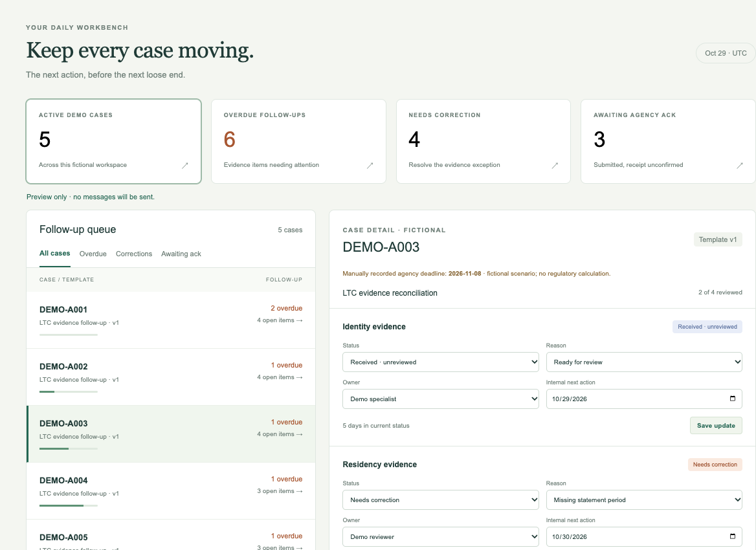Switch to Awaiting ack tab

181,254
